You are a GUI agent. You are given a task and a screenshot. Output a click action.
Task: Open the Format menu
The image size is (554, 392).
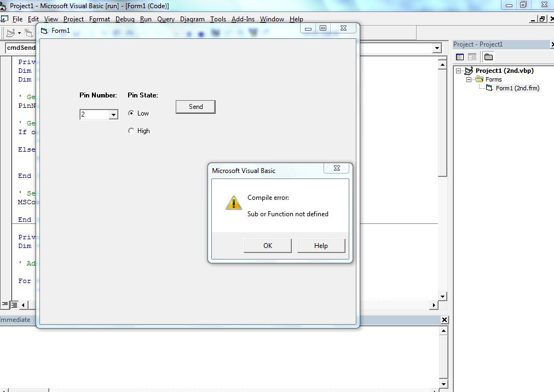[x=99, y=19]
